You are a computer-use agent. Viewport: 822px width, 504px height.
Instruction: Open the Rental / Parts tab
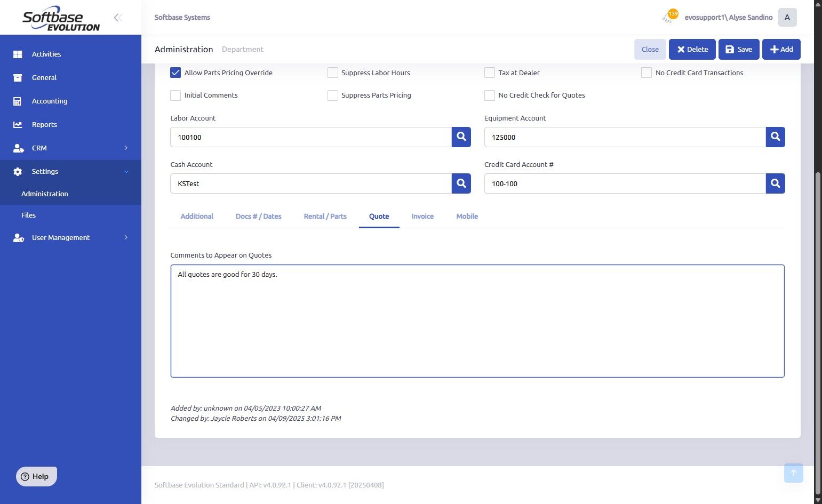(325, 216)
